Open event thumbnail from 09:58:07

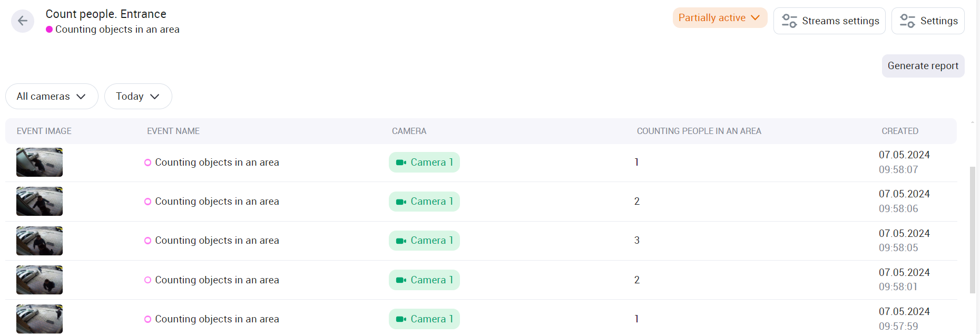(40, 163)
